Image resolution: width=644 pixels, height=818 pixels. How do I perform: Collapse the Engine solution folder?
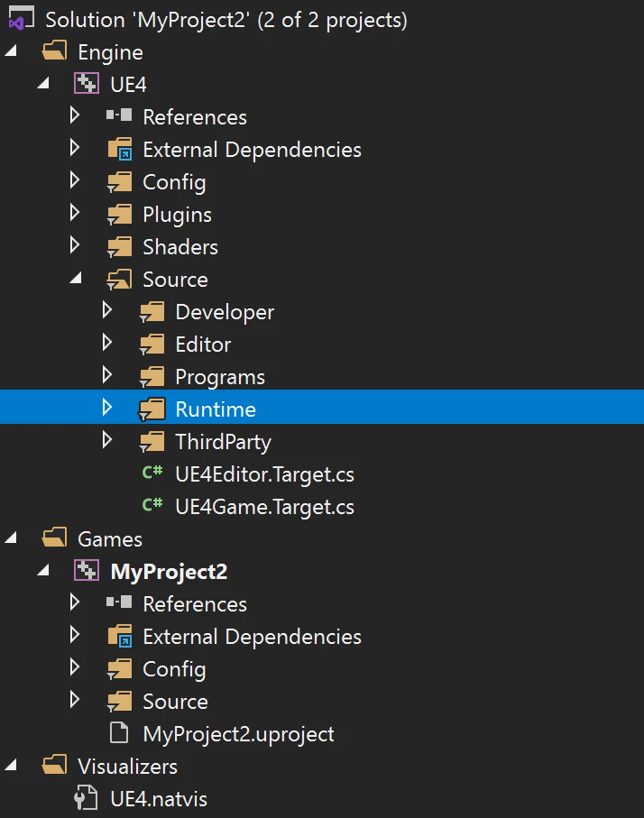11,51
